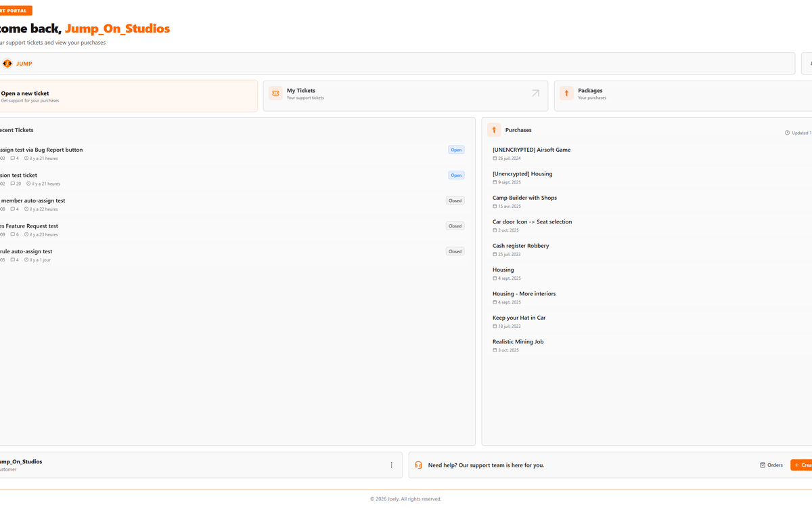Screen dimensions: 812x508
Task: Click the Orders bag icon
Action: click(x=763, y=465)
